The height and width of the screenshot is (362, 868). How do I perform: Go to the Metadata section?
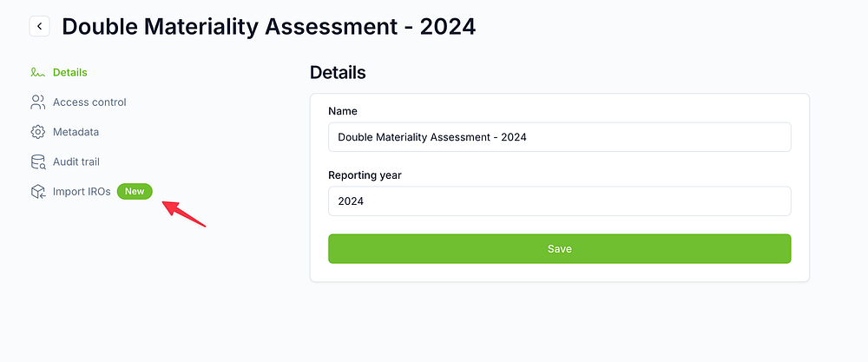point(76,132)
